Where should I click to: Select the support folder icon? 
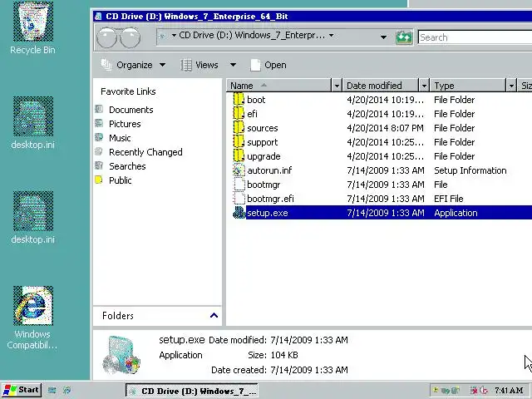[239, 142]
